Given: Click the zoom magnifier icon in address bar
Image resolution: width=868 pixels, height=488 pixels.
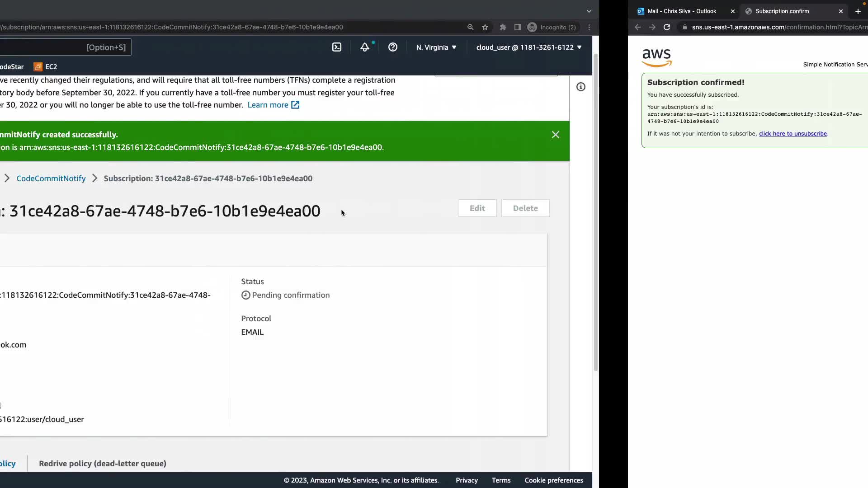Looking at the screenshot, I should [x=471, y=27].
